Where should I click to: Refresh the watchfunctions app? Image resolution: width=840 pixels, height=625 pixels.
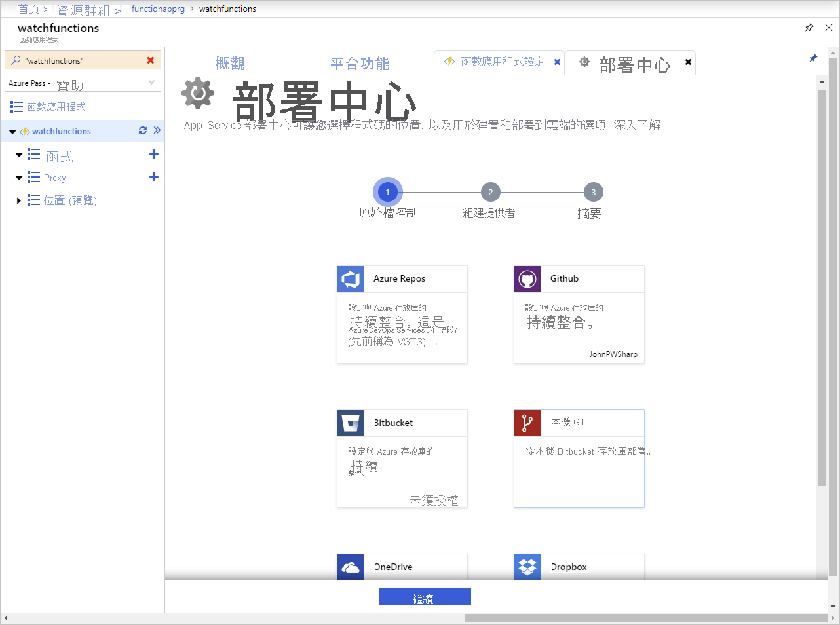143,130
